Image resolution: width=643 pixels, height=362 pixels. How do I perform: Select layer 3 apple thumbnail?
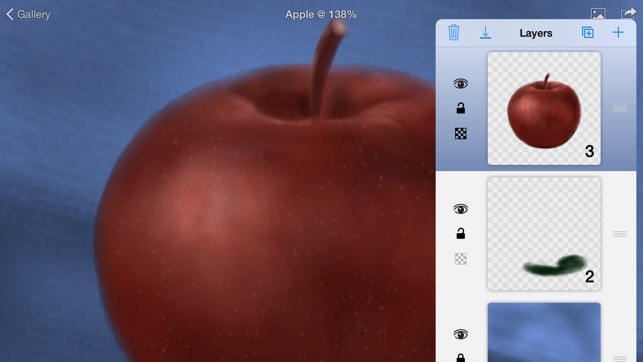(544, 108)
